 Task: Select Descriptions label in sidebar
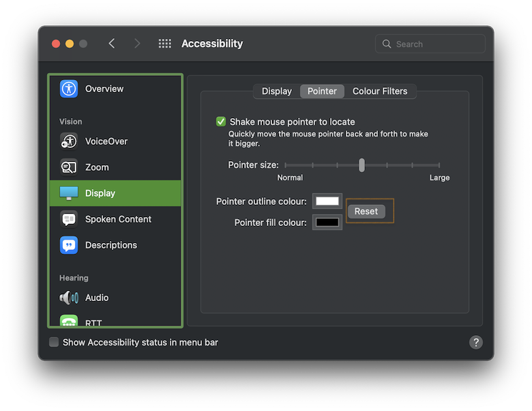[111, 245]
